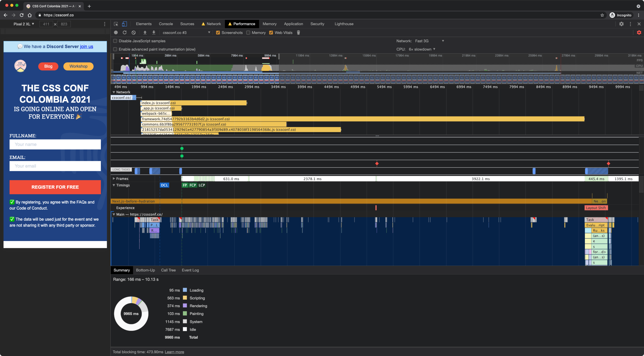The width and height of the screenshot is (644, 356).
Task: Open the Bottom-Up tab
Action: 145,270
